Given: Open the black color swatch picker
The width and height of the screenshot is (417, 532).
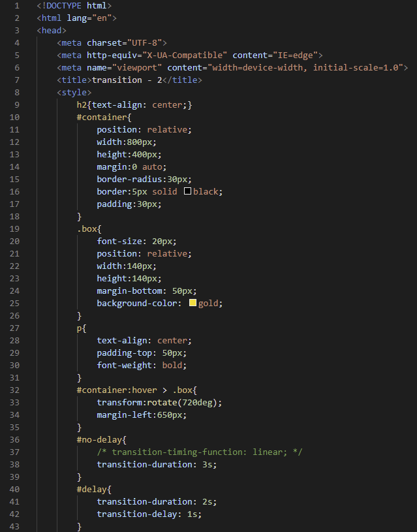Looking at the screenshot, I should [188, 191].
